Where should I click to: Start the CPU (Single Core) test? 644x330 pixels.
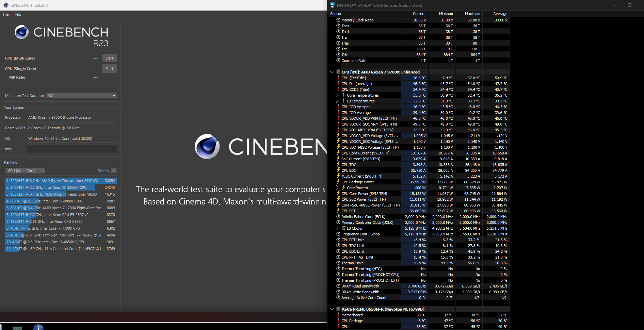(x=109, y=69)
